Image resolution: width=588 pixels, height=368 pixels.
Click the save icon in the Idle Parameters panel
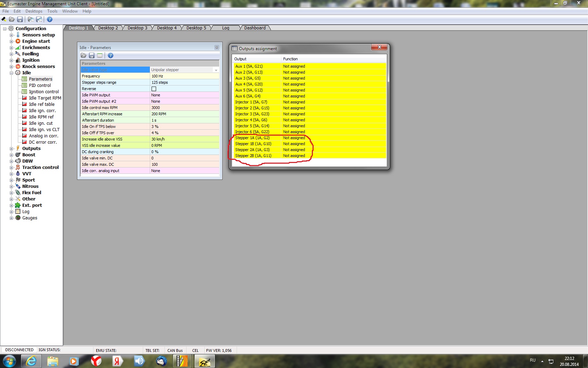92,55
